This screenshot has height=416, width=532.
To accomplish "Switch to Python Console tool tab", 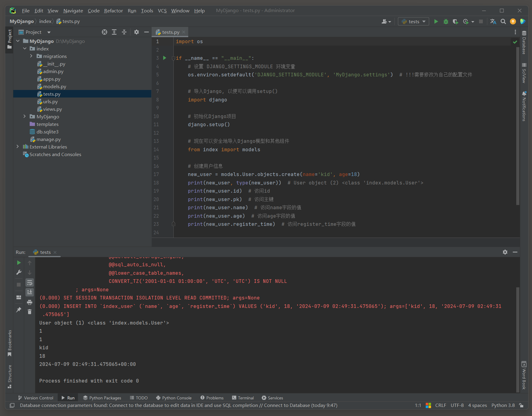I will [x=174, y=398].
